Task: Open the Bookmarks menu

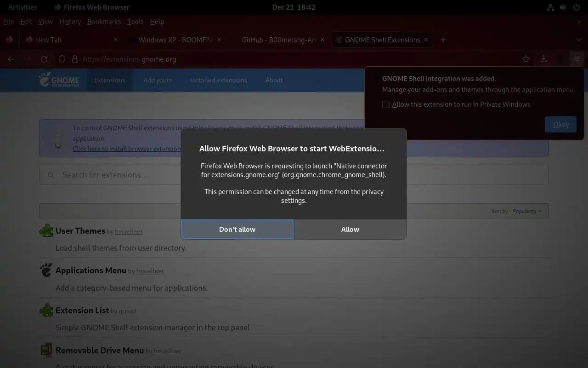Action: point(104,22)
